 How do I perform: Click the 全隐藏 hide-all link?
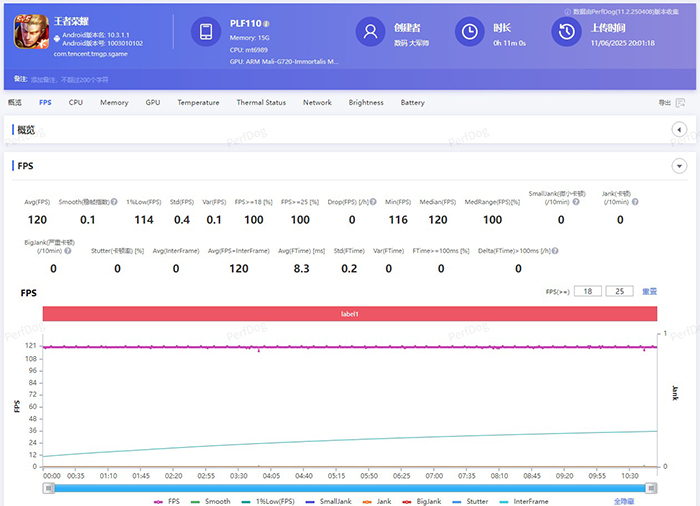point(624,501)
